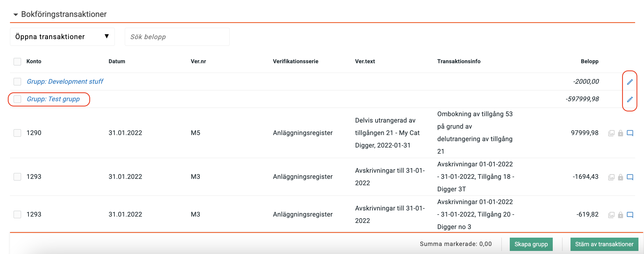Edit the Development stuff group via pencil icon
Image resolution: width=644 pixels, height=254 pixels.
click(630, 82)
